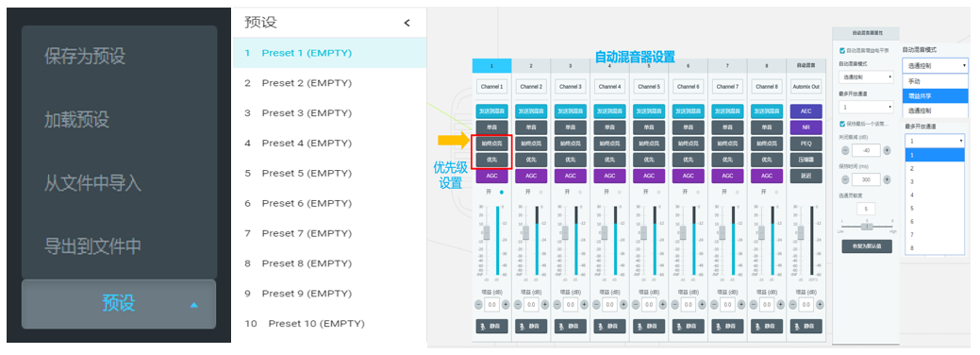This screenshot has height=355, width=980.
Task: Click the Channel 2 name field
Action: (531, 87)
